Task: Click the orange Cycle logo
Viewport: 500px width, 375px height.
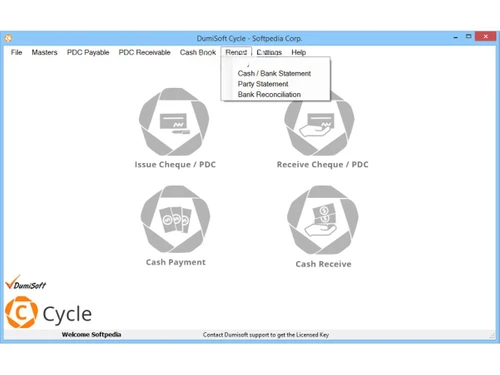Action: tap(21, 312)
